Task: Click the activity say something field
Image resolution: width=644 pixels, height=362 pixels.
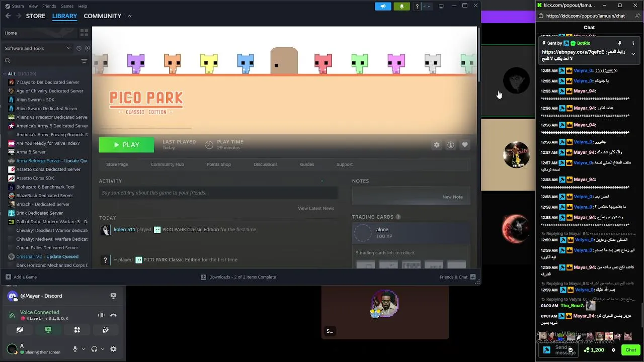Action: 218,193
